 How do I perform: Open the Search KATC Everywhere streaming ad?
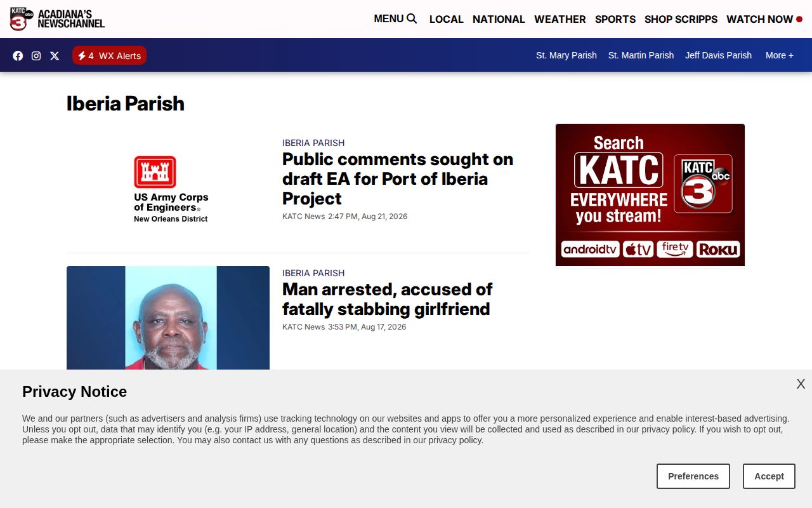(650, 195)
